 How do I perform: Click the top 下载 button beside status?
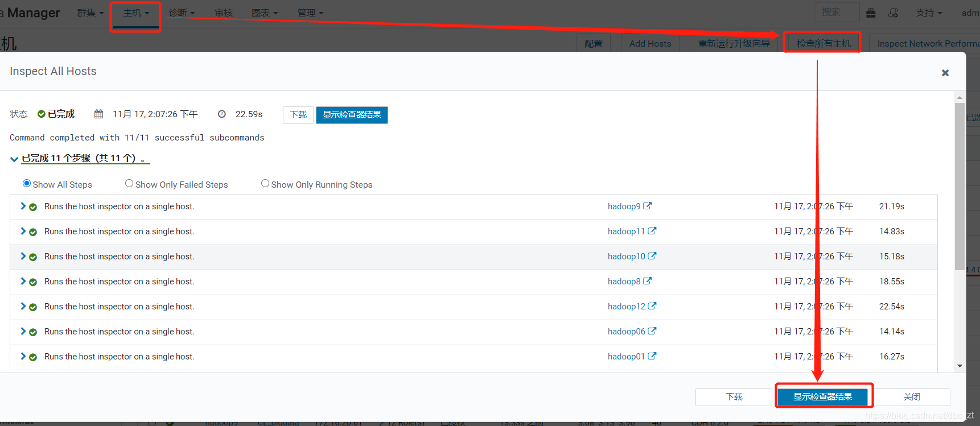298,115
